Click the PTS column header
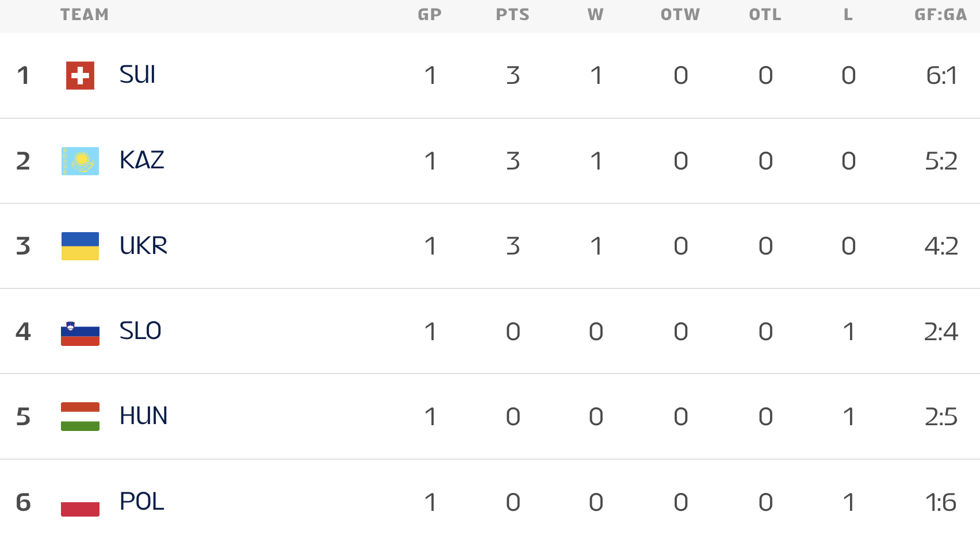Viewport: 980px width, 539px height. coord(512,15)
